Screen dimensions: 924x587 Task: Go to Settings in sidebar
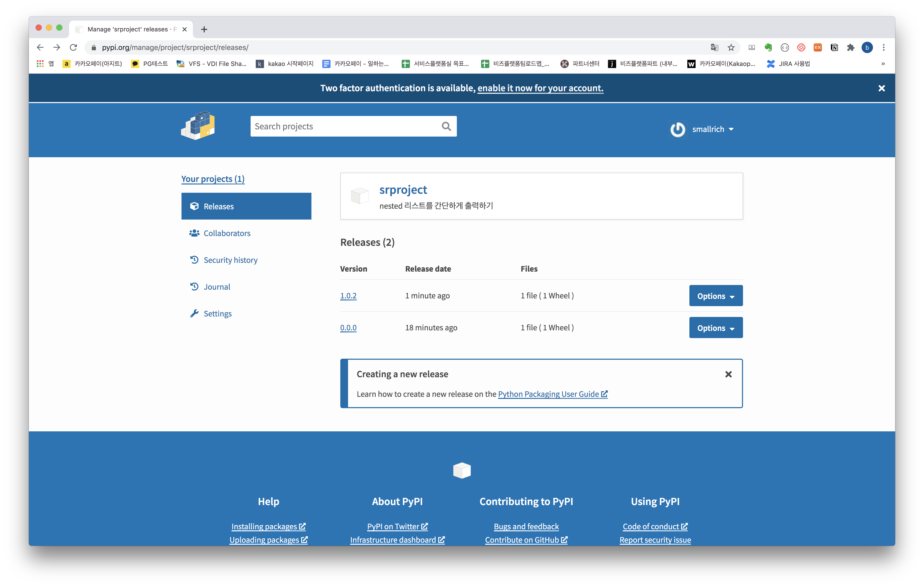point(217,314)
